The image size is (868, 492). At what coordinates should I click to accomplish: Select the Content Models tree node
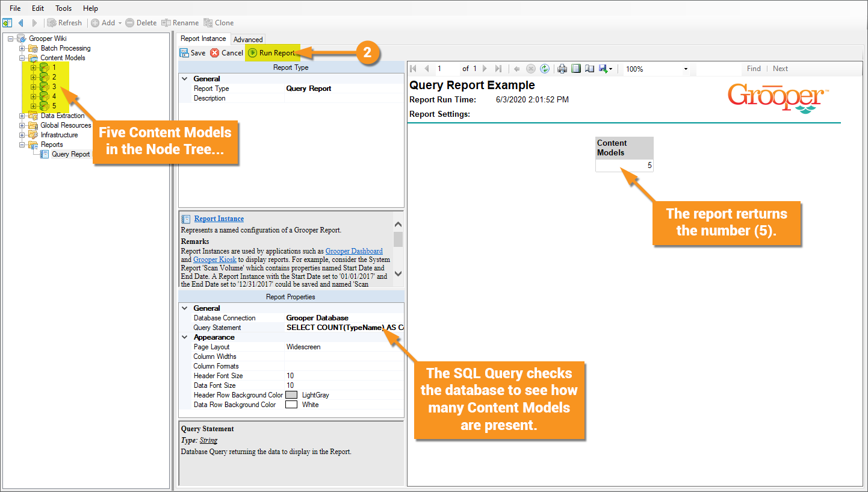click(63, 58)
